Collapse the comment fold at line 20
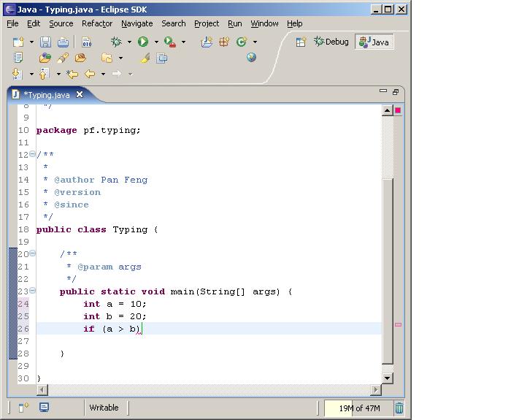519x420 pixels. tap(32, 253)
